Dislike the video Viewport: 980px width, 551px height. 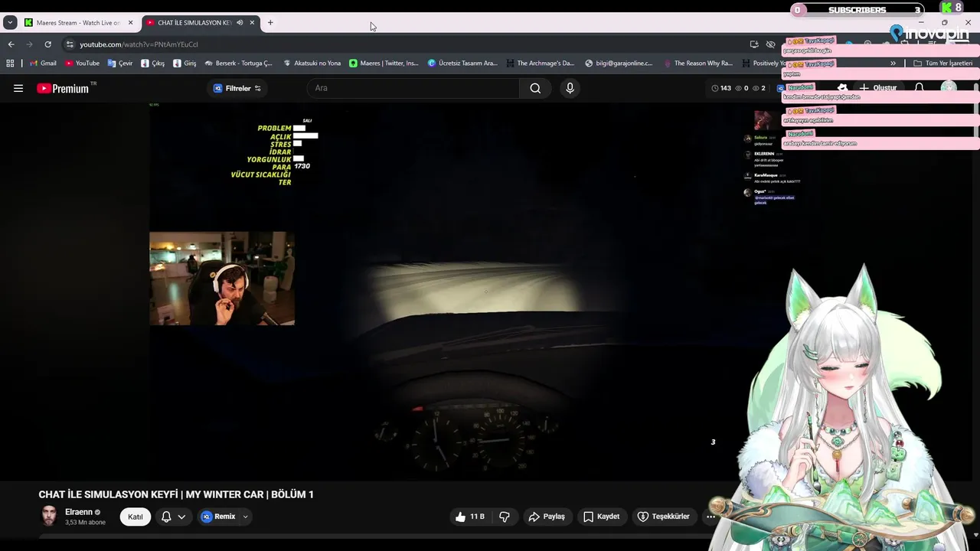[x=505, y=517]
